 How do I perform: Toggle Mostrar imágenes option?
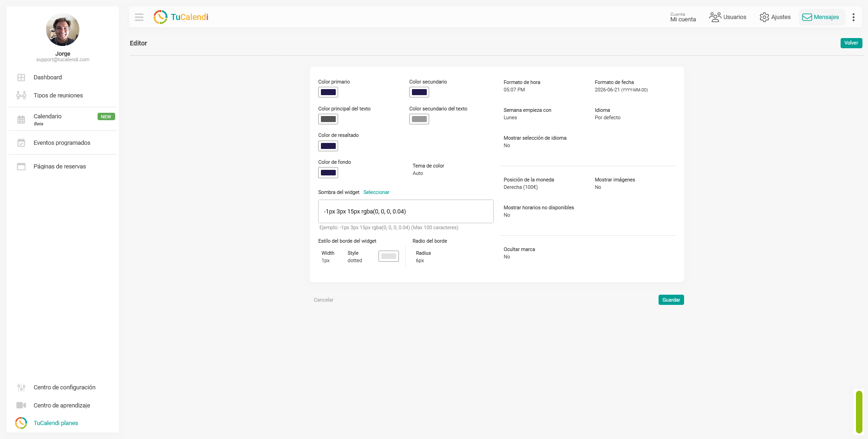(614, 183)
